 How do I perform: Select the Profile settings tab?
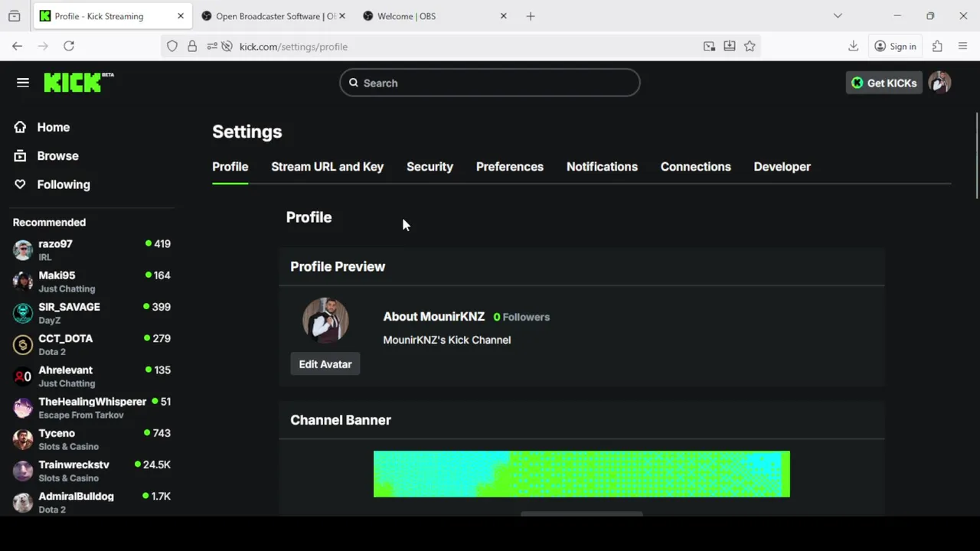point(230,167)
